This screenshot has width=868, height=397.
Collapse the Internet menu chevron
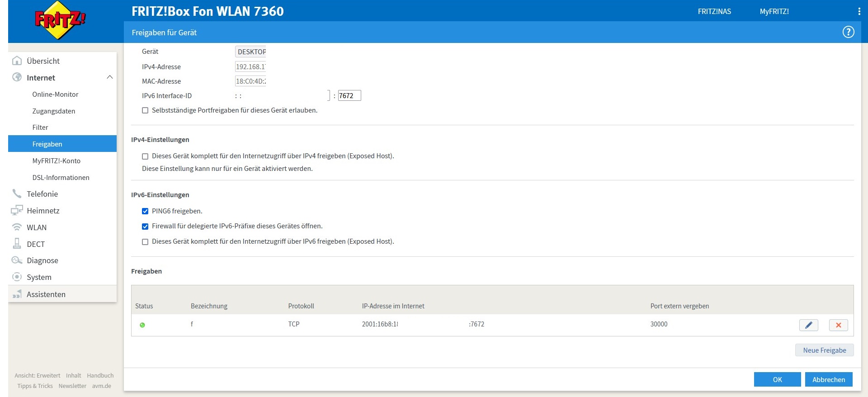[x=109, y=77]
